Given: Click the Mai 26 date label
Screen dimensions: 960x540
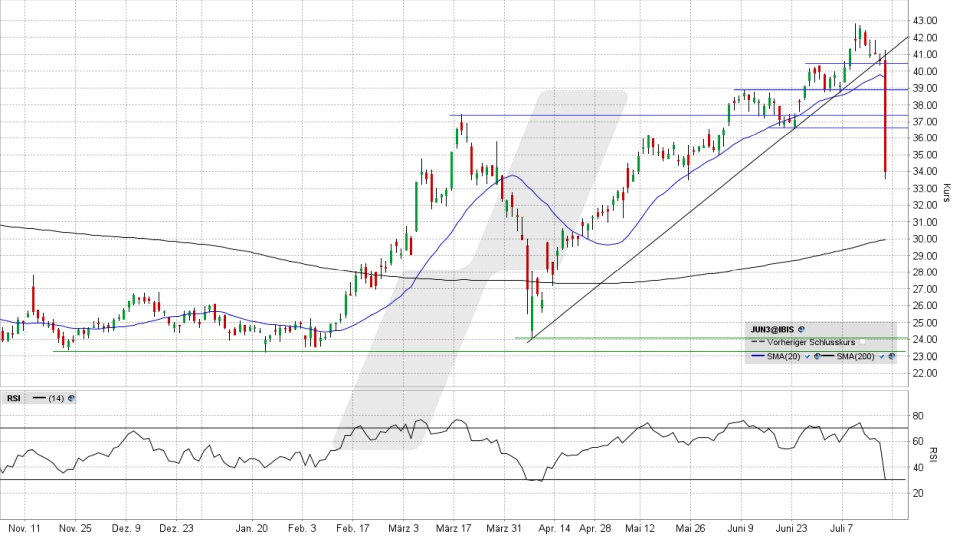Looking at the screenshot, I should [692, 528].
